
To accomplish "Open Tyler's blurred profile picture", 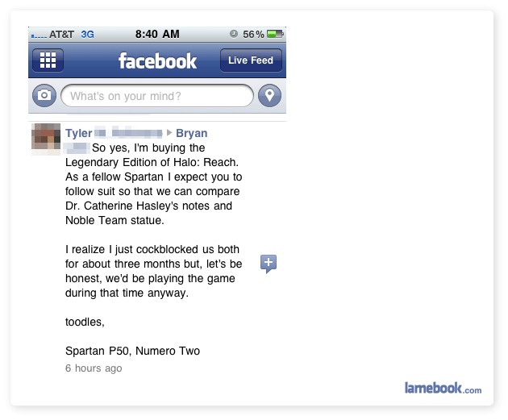I will click(46, 139).
